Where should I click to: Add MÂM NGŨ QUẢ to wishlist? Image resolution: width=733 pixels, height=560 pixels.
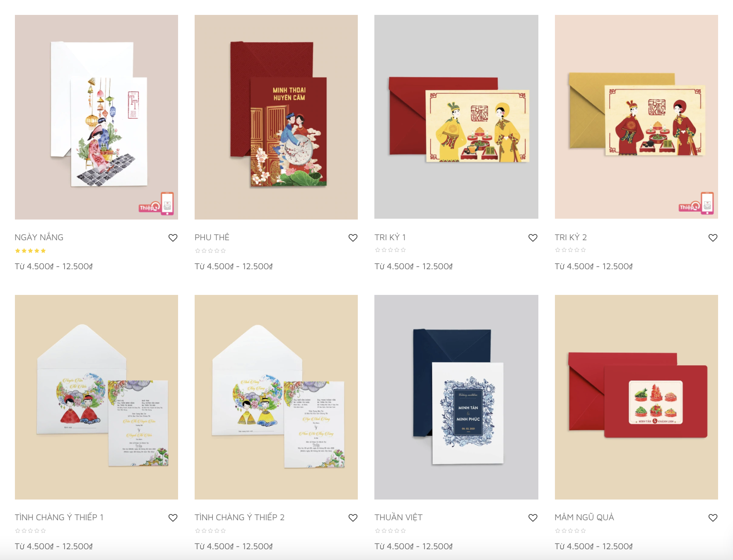[x=713, y=518]
